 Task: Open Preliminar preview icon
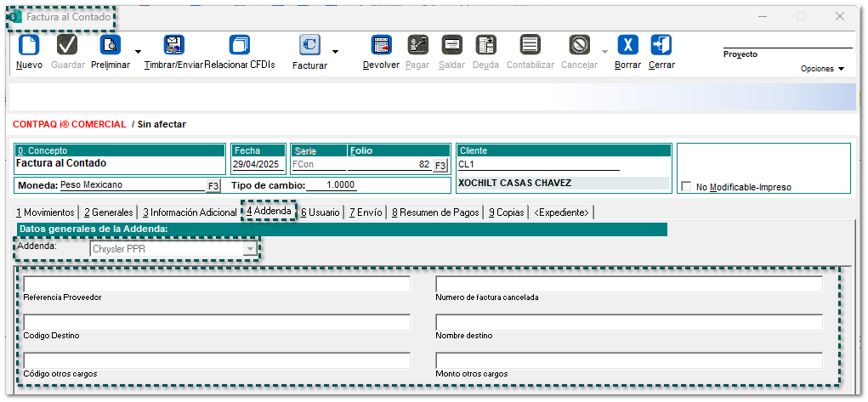click(111, 45)
